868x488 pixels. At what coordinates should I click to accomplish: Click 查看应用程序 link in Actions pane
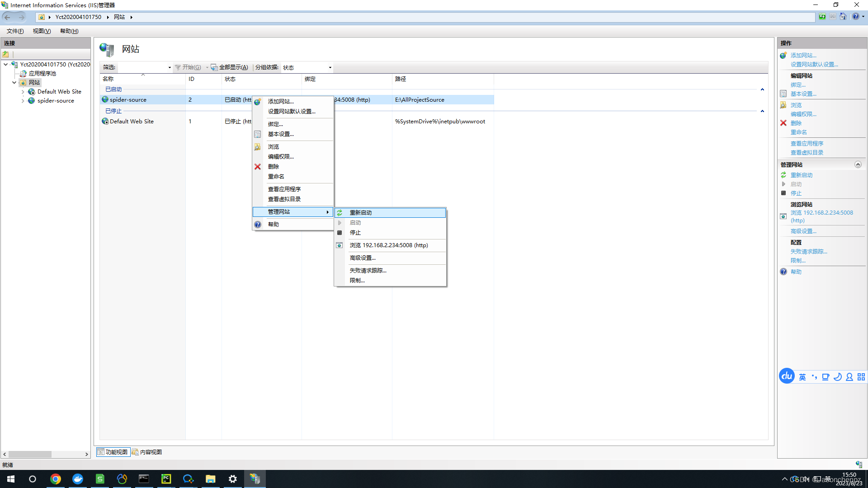point(807,144)
